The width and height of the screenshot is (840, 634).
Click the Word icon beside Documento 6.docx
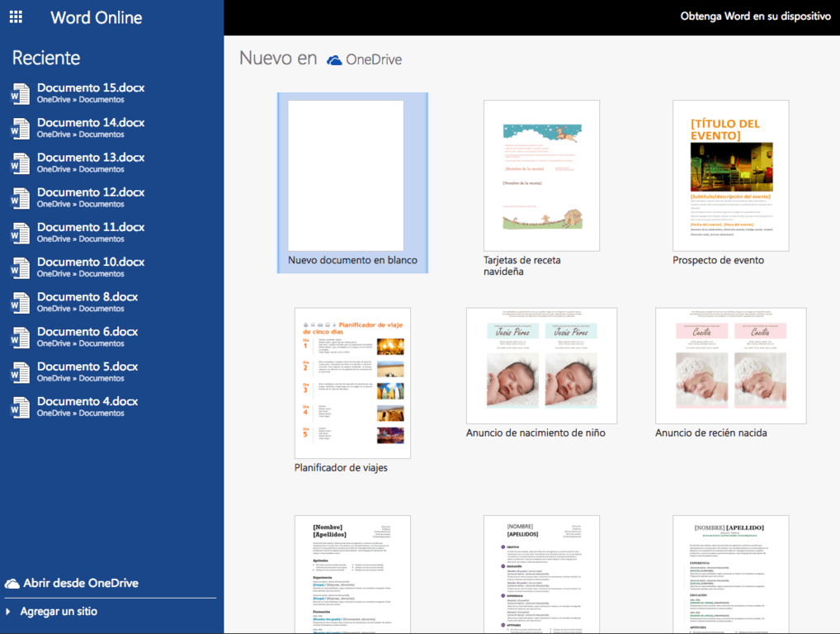pos(19,337)
